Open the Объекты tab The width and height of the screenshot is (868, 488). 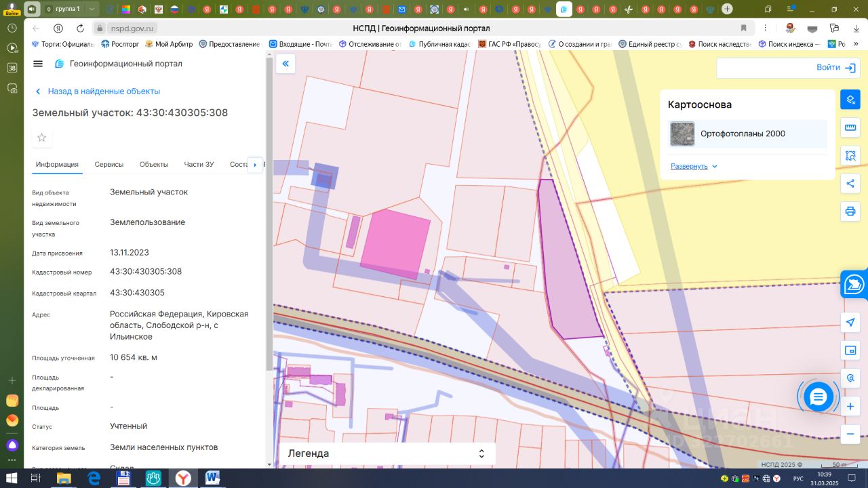(154, 165)
